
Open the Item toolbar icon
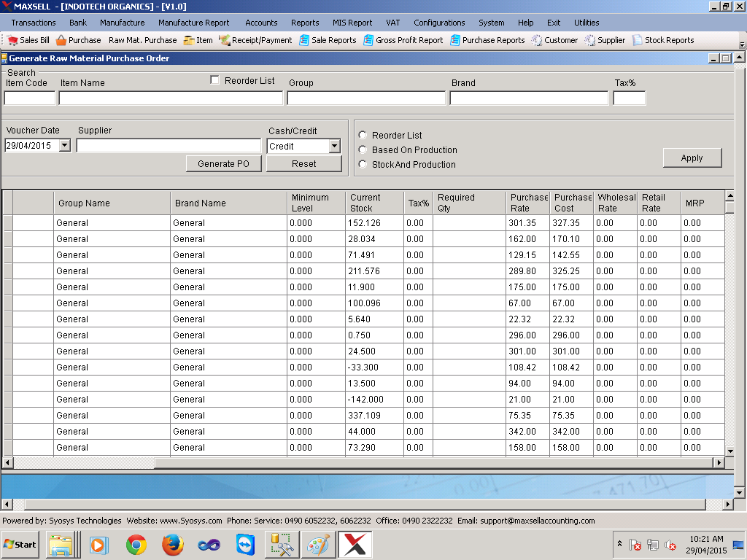click(189, 41)
